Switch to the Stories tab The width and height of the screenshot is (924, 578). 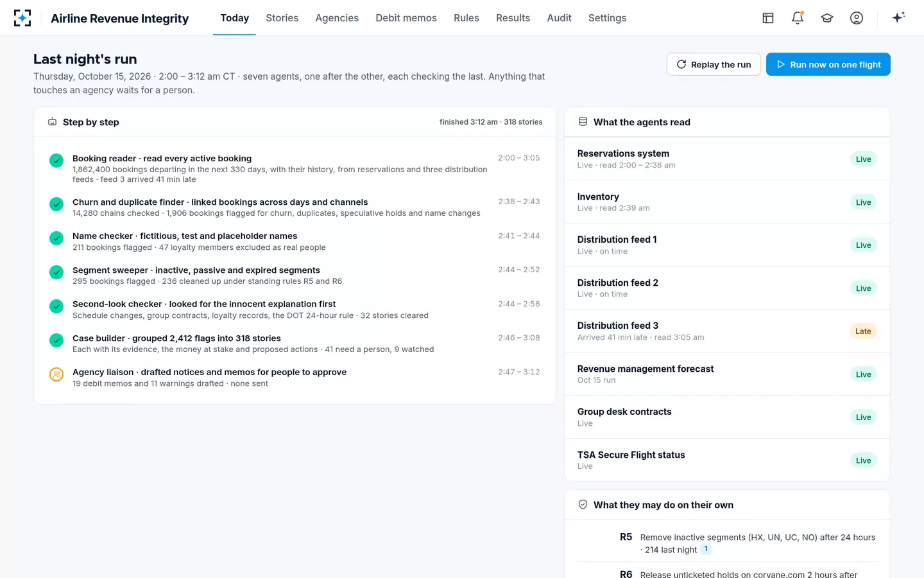[282, 18]
